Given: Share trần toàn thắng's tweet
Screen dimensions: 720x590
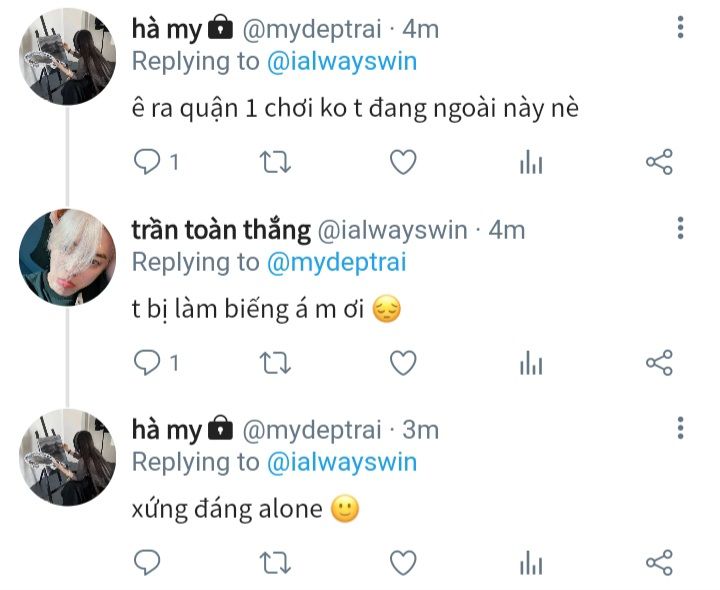Looking at the screenshot, I should tap(659, 363).
